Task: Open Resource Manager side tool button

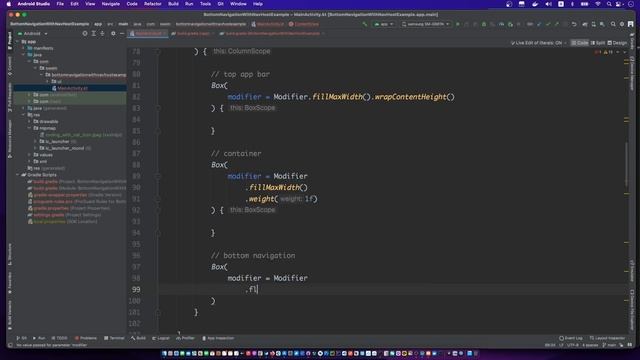Action: pos(10,139)
